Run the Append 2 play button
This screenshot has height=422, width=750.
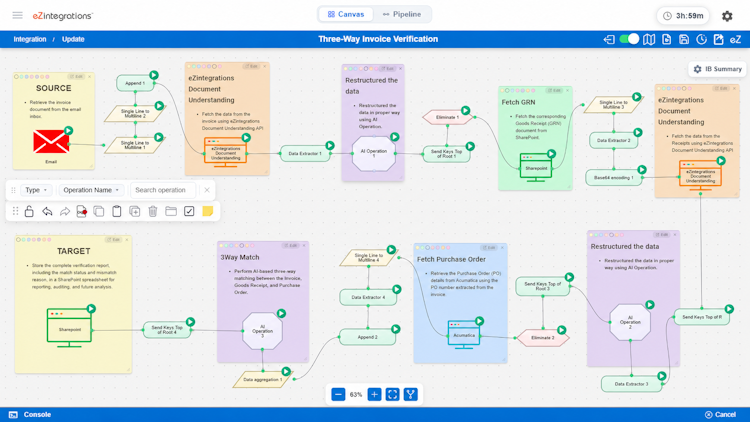pyautogui.click(x=396, y=329)
